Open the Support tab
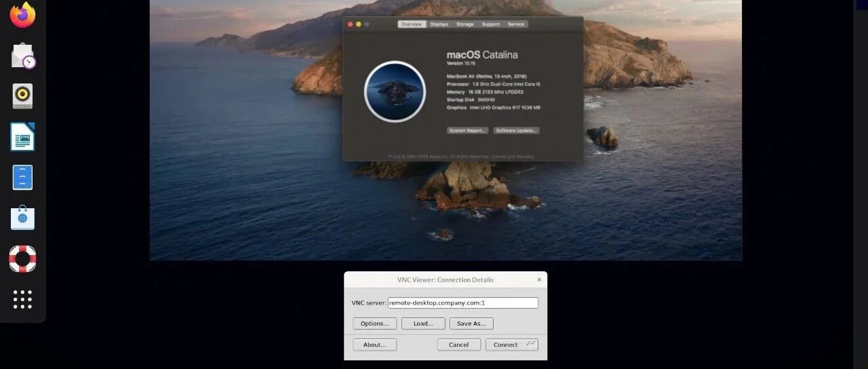 point(491,24)
